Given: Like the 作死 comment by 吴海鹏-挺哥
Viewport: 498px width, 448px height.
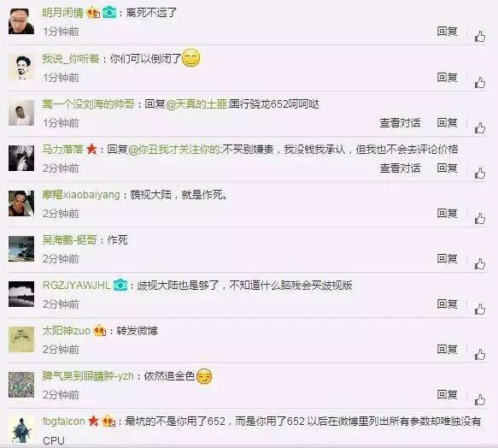Looking at the screenshot, I should click(480, 264).
